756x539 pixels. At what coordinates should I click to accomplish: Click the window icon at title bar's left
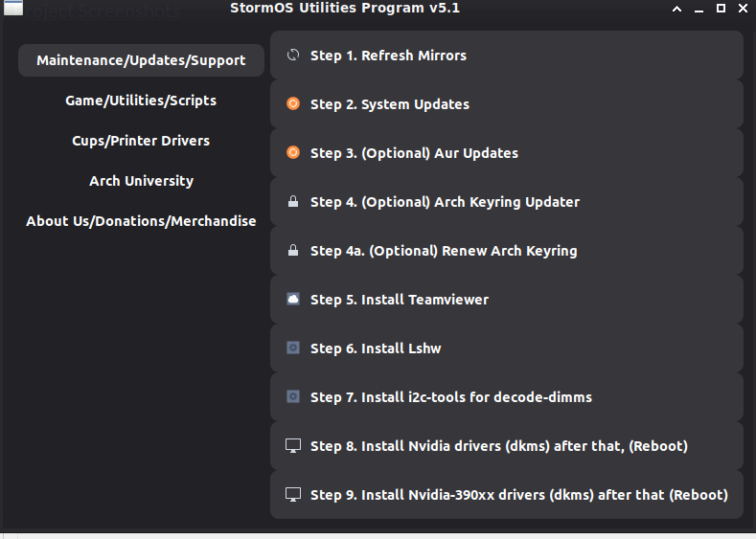pyautogui.click(x=13, y=8)
